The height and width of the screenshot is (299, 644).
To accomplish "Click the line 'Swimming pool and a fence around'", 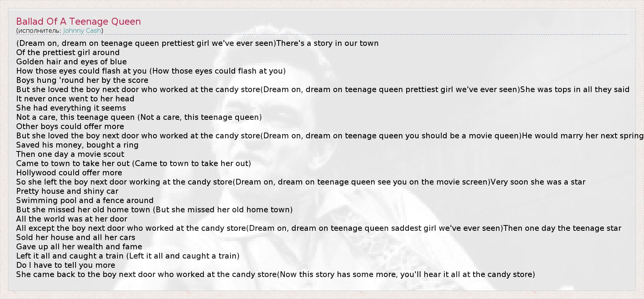I will pos(85,200).
